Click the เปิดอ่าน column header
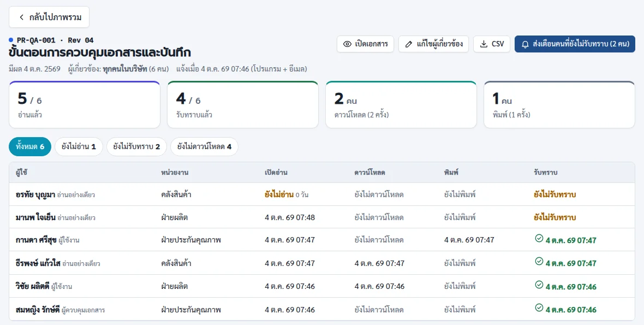644x325 pixels. click(276, 173)
